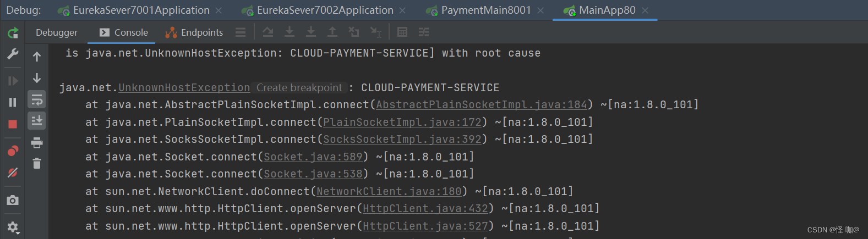Switch to the PaymentMain8001 tab
Screen dimensions: 868x239
tap(486, 10)
